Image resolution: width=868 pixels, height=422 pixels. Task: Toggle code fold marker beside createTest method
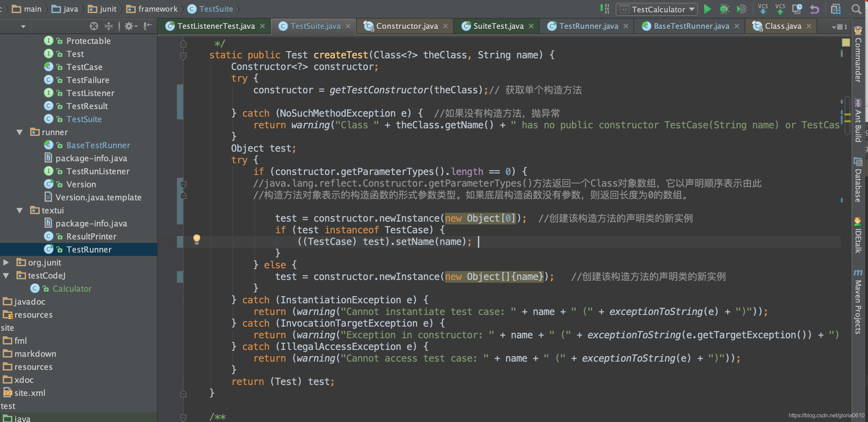click(183, 56)
